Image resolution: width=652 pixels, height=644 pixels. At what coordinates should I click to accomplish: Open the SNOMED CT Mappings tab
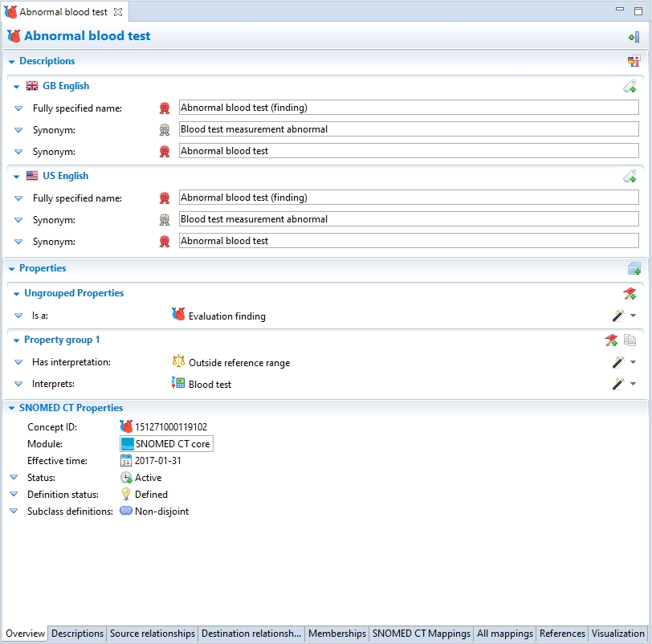(x=421, y=634)
